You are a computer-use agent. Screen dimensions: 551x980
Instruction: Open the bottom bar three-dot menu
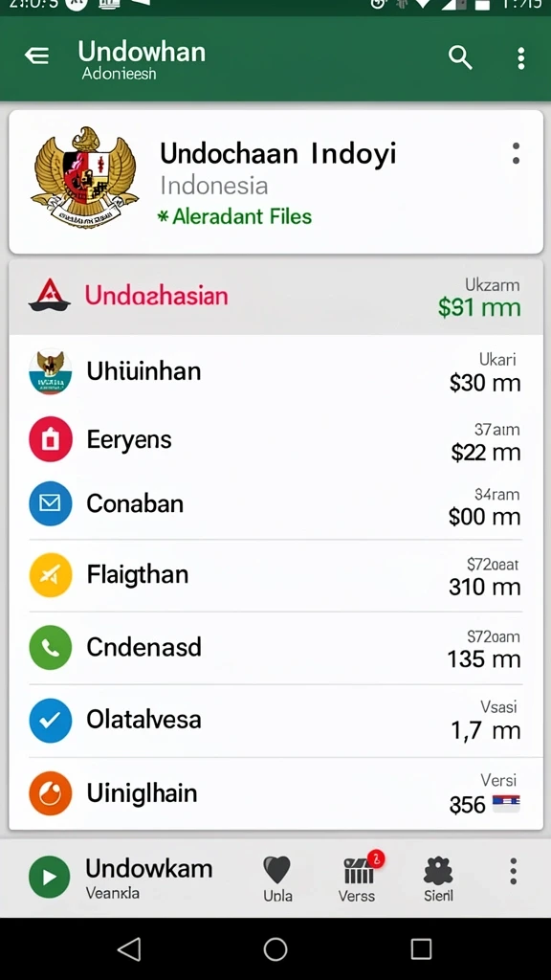point(513,871)
